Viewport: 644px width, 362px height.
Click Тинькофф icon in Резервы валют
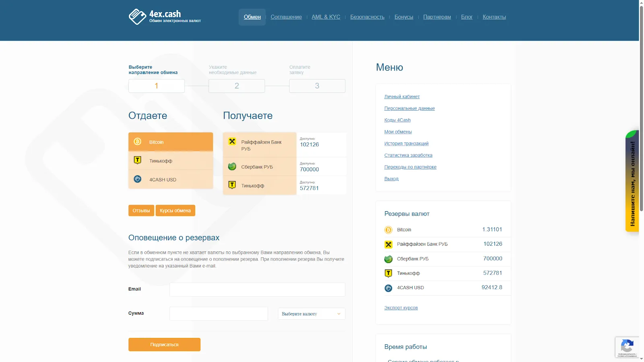(388, 274)
